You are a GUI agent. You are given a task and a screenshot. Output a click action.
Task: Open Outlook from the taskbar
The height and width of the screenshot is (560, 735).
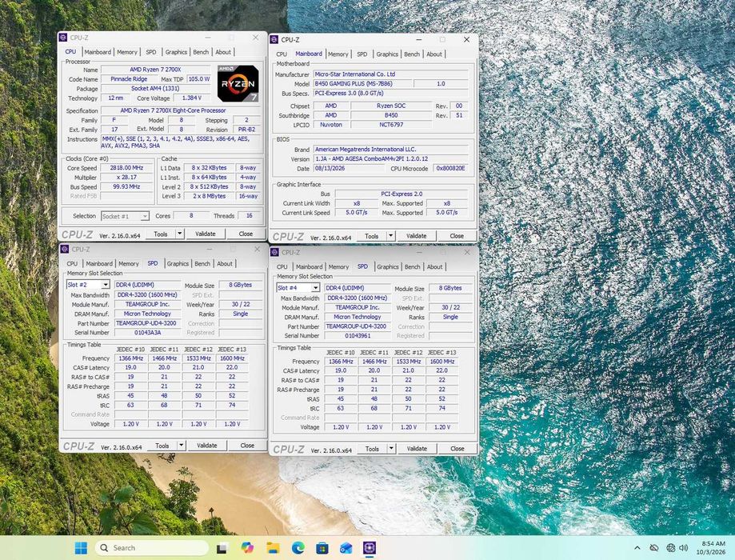coord(346,547)
